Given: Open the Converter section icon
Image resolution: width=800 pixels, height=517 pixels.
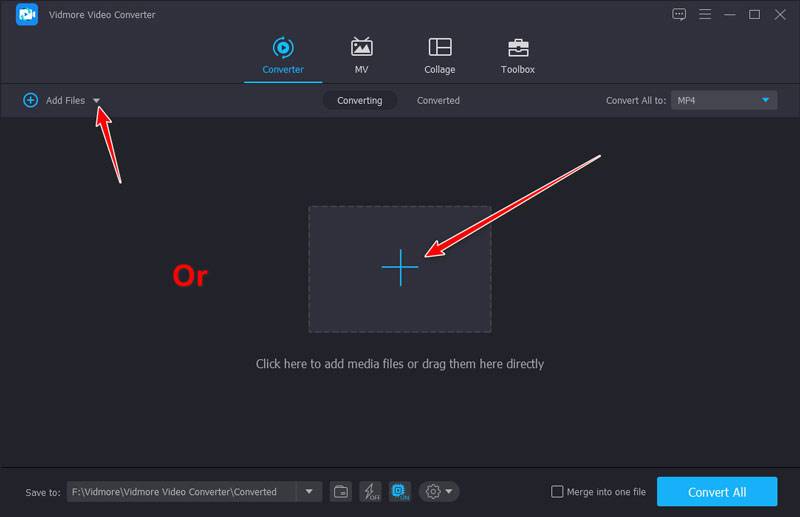Looking at the screenshot, I should point(281,48).
